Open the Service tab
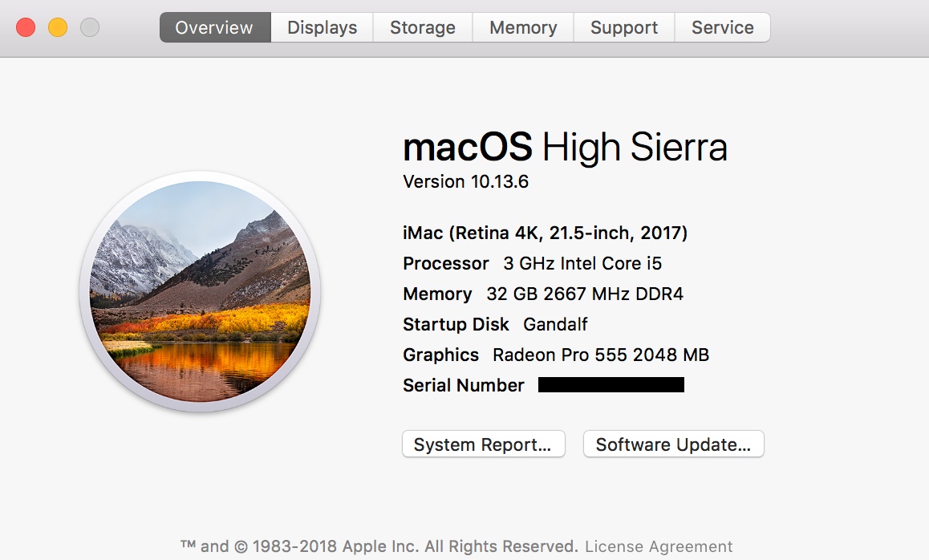The image size is (929, 560). (x=723, y=27)
